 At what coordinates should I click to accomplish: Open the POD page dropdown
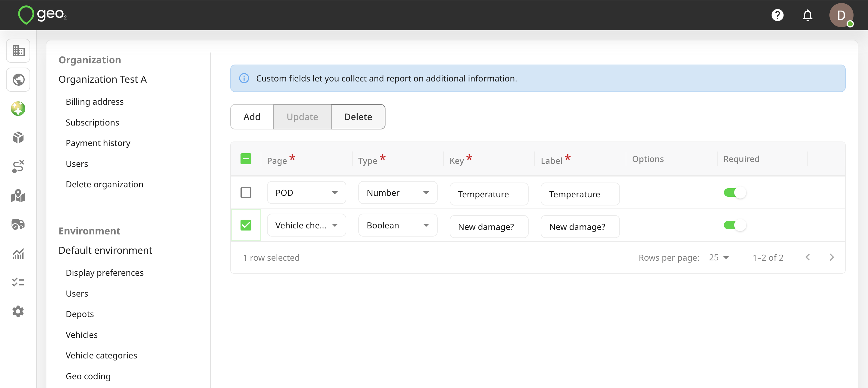pyautogui.click(x=306, y=193)
